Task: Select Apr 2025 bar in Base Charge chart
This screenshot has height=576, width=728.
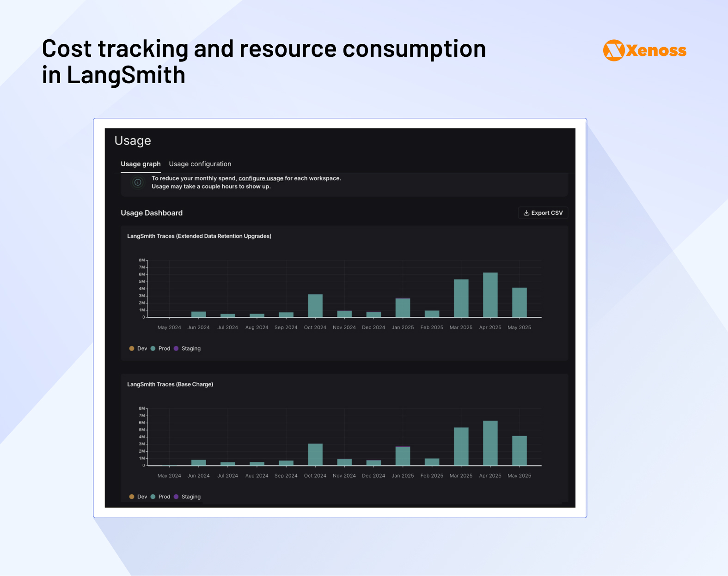Action: 490,443
